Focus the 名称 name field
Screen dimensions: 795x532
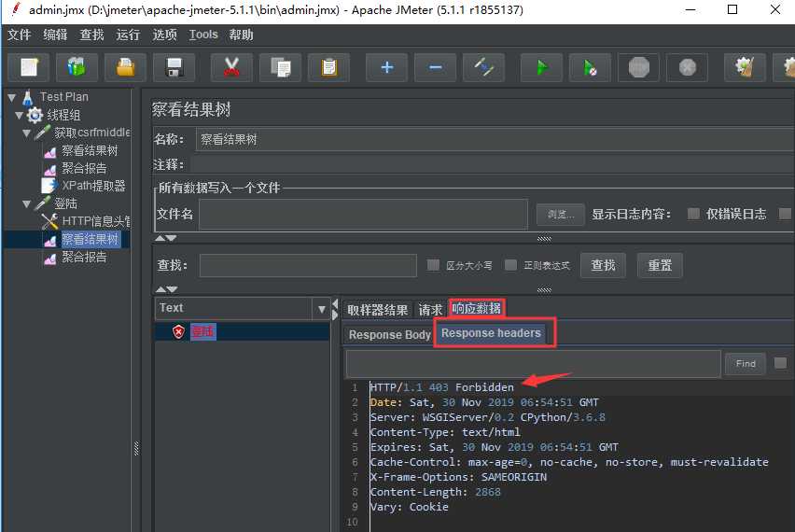(495, 139)
